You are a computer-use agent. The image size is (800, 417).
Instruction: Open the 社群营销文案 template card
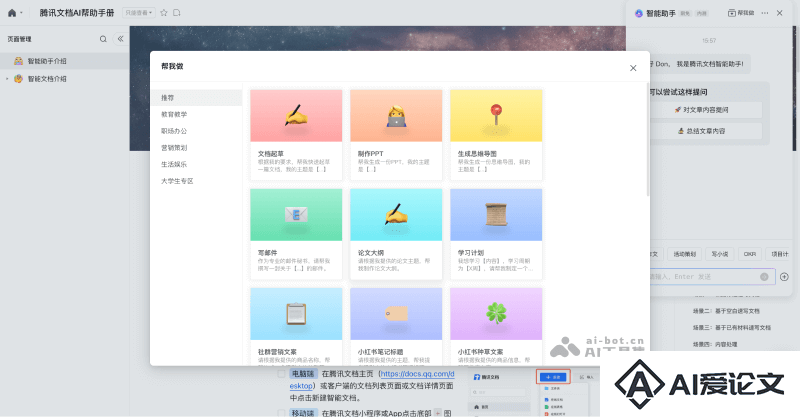point(296,327)
